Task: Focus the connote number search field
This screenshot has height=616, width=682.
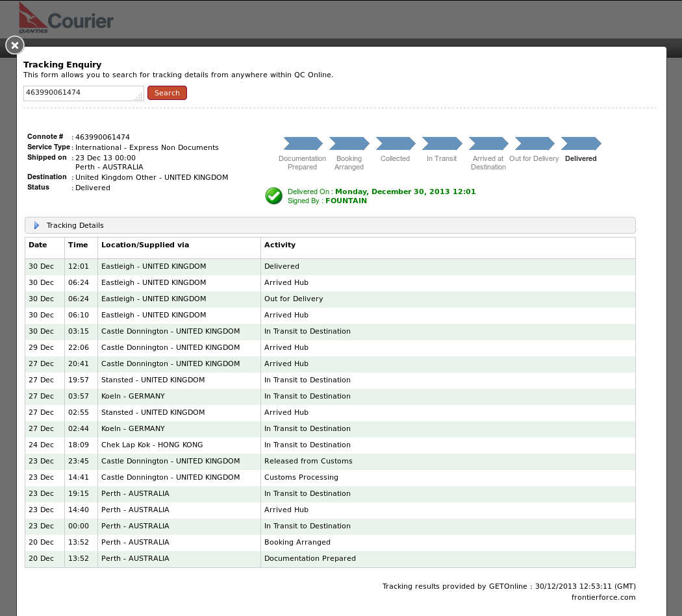Action: 84,93
